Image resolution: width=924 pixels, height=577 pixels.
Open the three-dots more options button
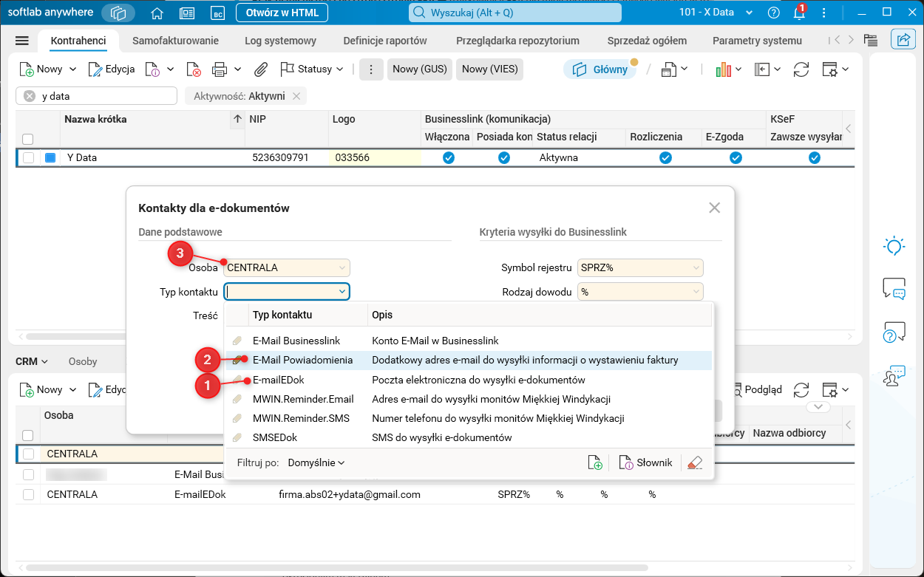(x=371, y=69)
